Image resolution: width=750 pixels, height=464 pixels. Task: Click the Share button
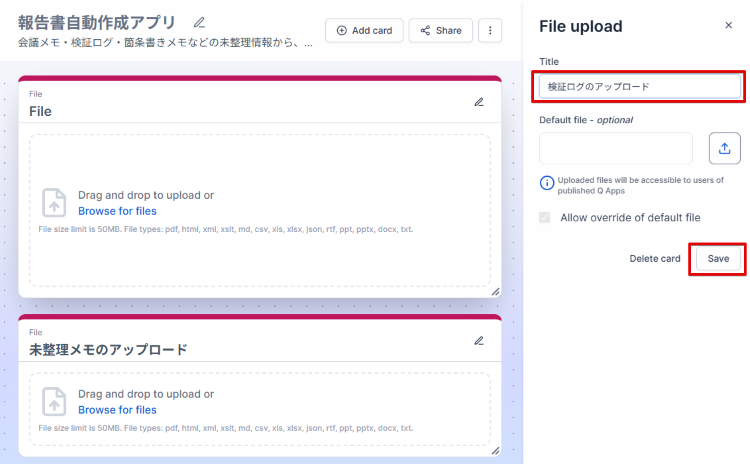440,31
